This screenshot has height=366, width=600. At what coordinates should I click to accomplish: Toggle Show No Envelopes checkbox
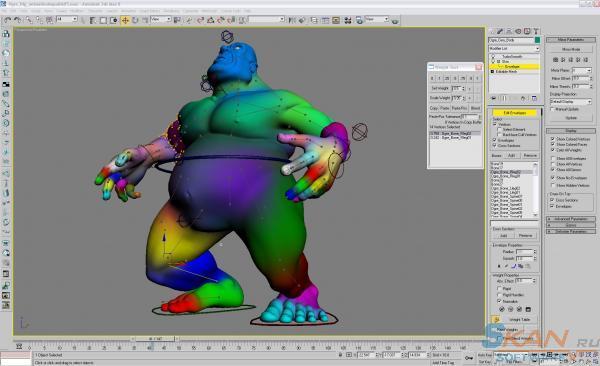click(x=553, y=178)
